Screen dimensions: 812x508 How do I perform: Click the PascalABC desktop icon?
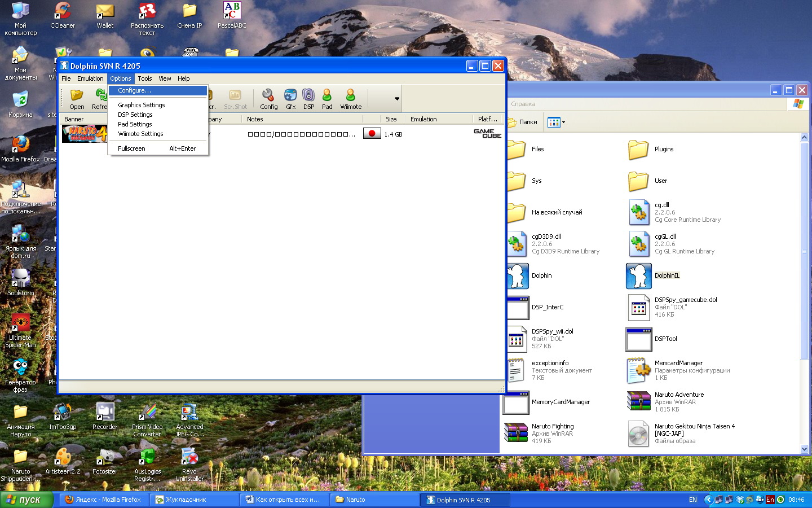tap(232, 15)
